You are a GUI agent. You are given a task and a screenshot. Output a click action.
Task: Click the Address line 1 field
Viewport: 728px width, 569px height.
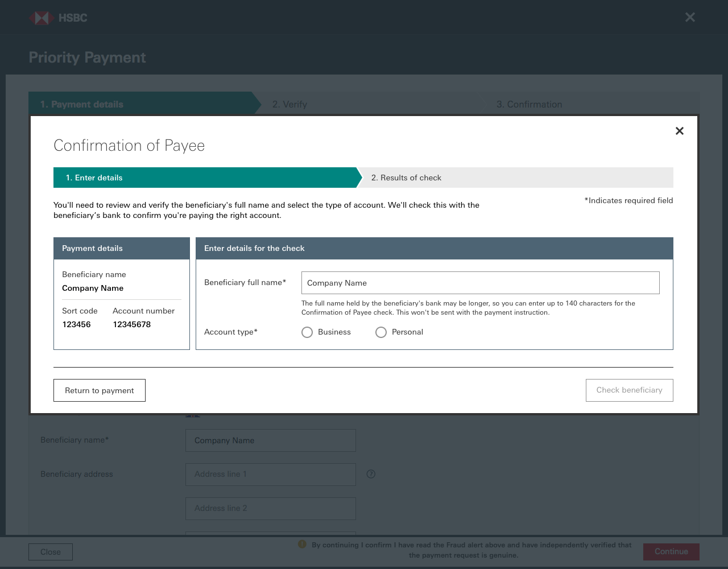270,474
